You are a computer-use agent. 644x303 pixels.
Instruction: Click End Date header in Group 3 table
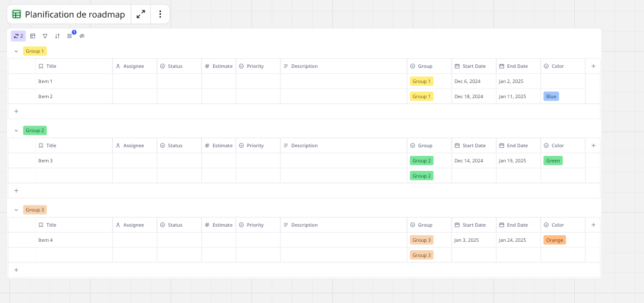(518, 225)
